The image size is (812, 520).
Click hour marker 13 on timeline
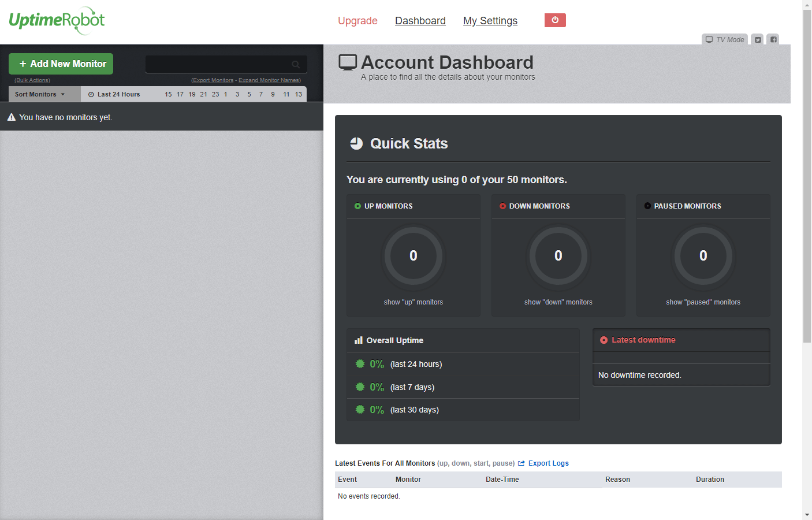click(x=299, y=95)
